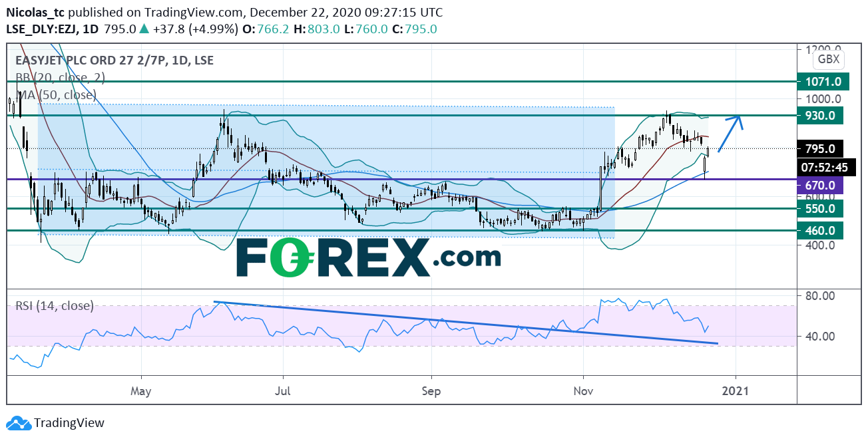Click the 2021 label on time axis
868x441 pixels.
click(736, 390)
